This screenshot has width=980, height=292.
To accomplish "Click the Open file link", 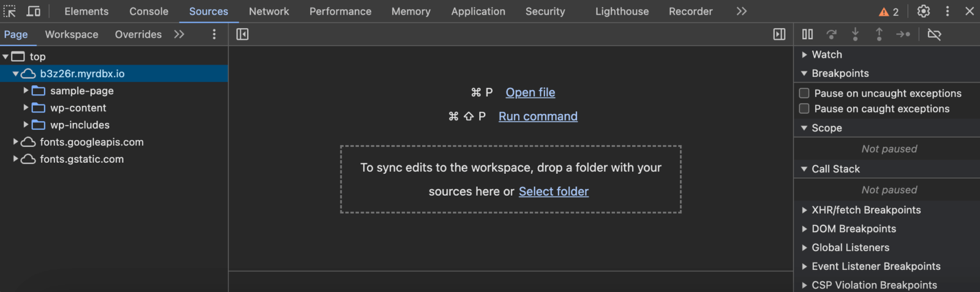I will 530,92.
